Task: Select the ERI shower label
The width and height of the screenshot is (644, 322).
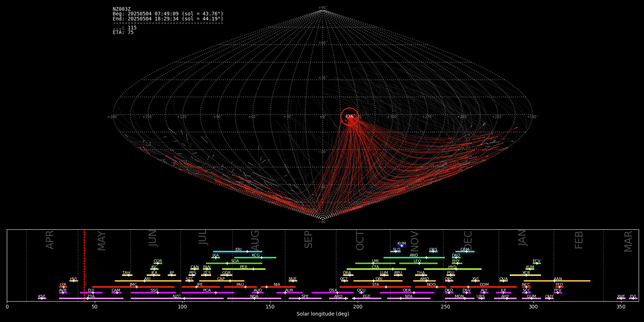Action: tap(239, 250)
